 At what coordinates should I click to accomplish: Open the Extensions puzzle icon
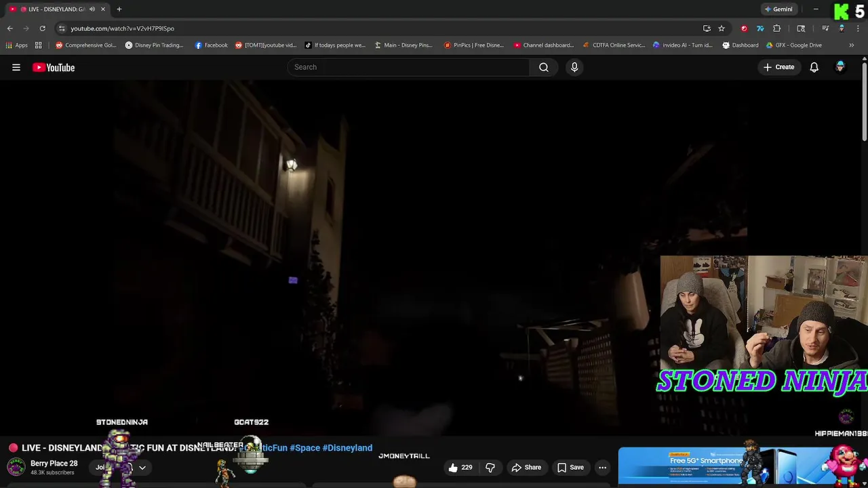[x=777, y=28]
